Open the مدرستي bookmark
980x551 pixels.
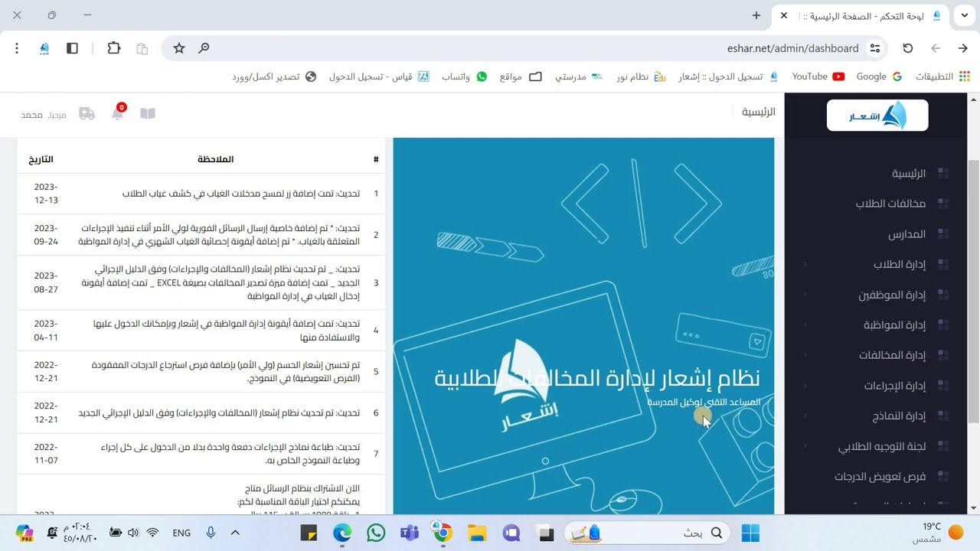pos(579,77)
